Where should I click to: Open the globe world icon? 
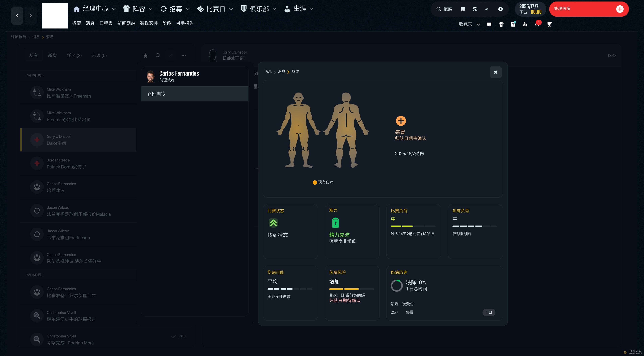(x=475, y=9)
